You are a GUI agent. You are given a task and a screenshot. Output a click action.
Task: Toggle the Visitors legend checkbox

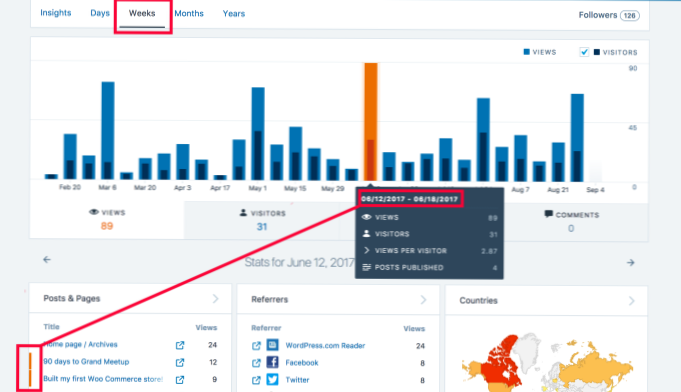584,52
